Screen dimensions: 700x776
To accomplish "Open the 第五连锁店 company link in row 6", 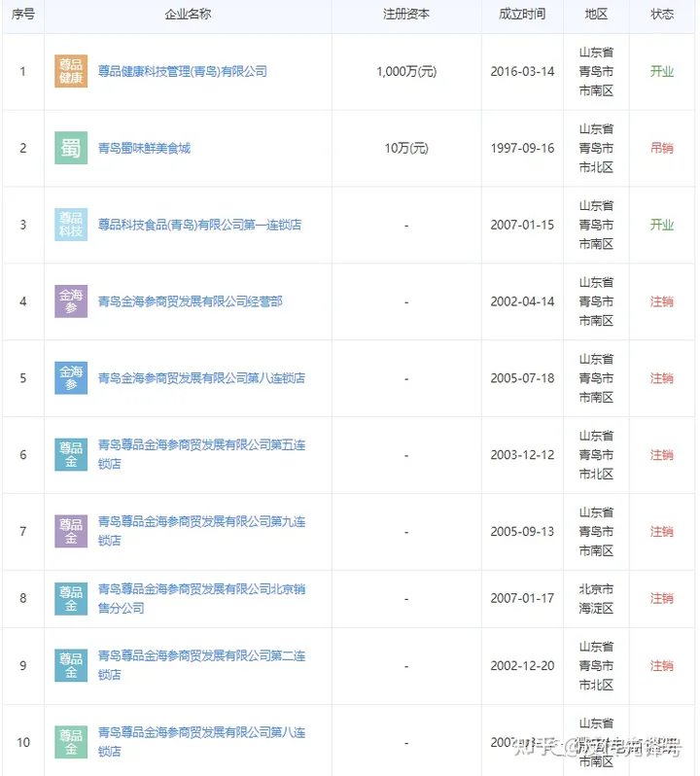I will (201, 445).
